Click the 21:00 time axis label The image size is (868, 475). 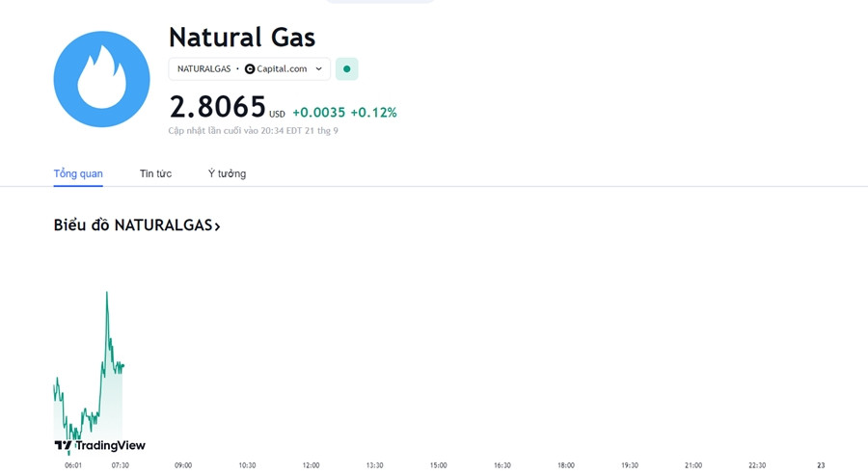click(x=693, y=465)
